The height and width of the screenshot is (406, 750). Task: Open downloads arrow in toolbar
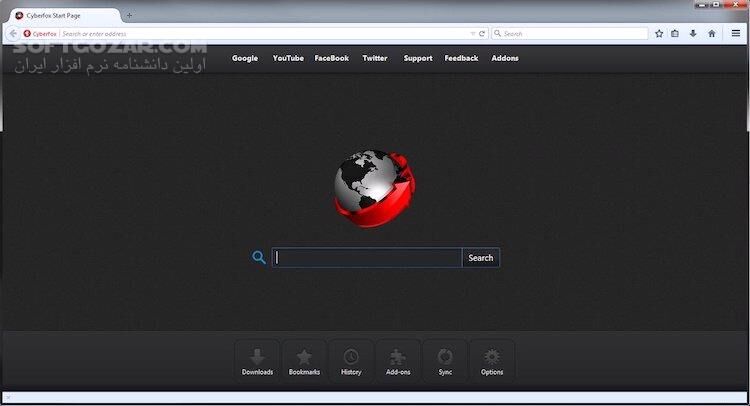[x=693, y=33]
